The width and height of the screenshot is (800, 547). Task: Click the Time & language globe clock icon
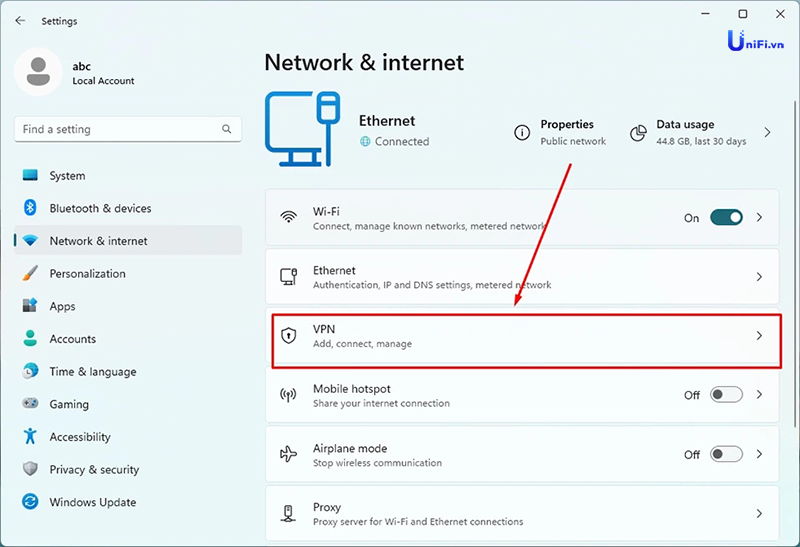(x=30, y=371)
